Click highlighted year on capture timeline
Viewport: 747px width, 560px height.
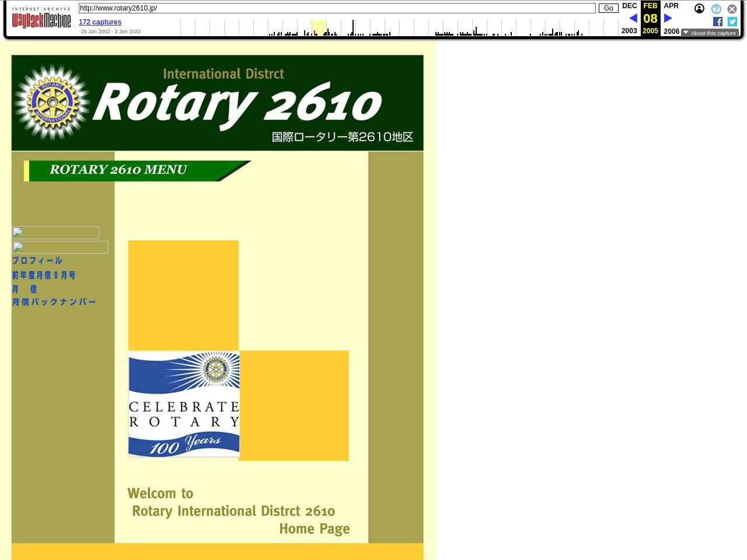pos(319,28)
